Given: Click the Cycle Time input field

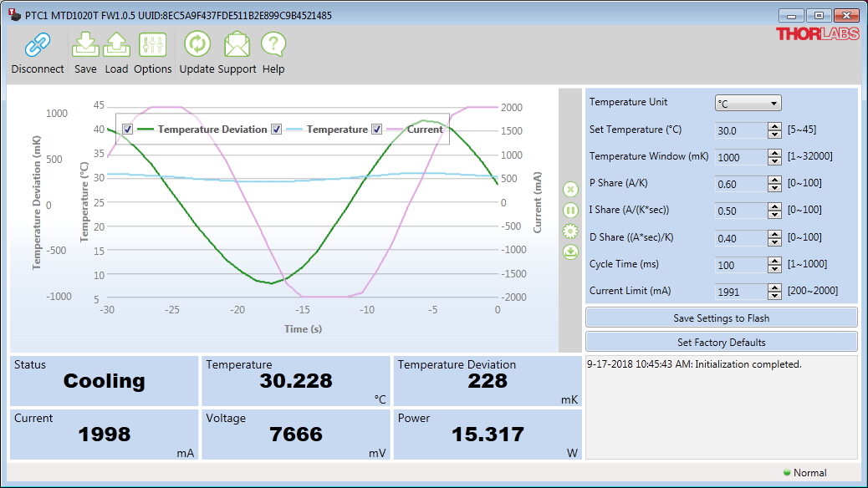Looking at the screenshot, I should (741, 265).
